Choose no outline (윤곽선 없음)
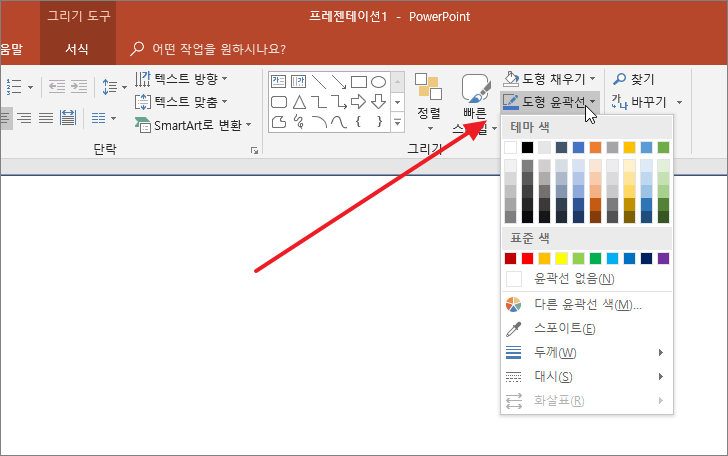This screenshot has width=728, height=456. 587,279
